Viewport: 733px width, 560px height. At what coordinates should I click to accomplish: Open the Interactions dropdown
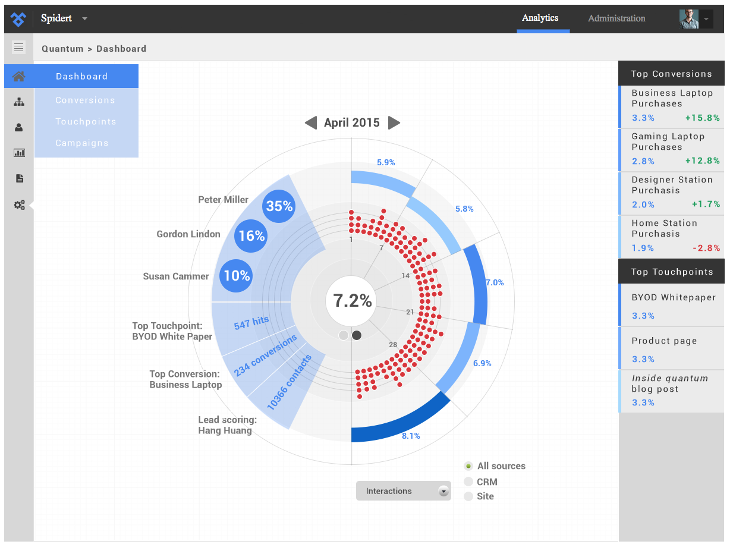(x=403, y=490)
